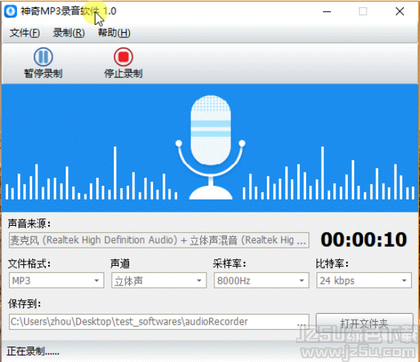Click the 比特率 label
This screenshot has height=362, width=420.
[332, 264]
